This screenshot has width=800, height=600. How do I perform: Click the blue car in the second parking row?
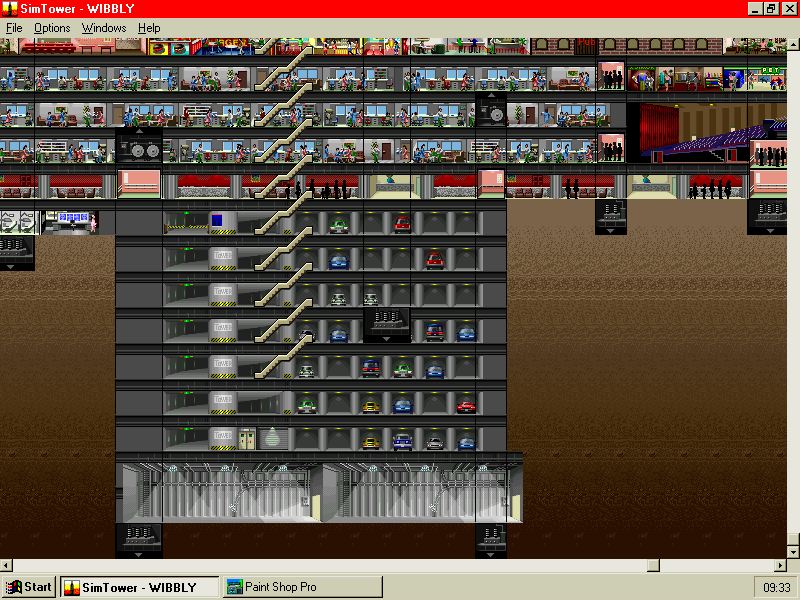point(338,262)
